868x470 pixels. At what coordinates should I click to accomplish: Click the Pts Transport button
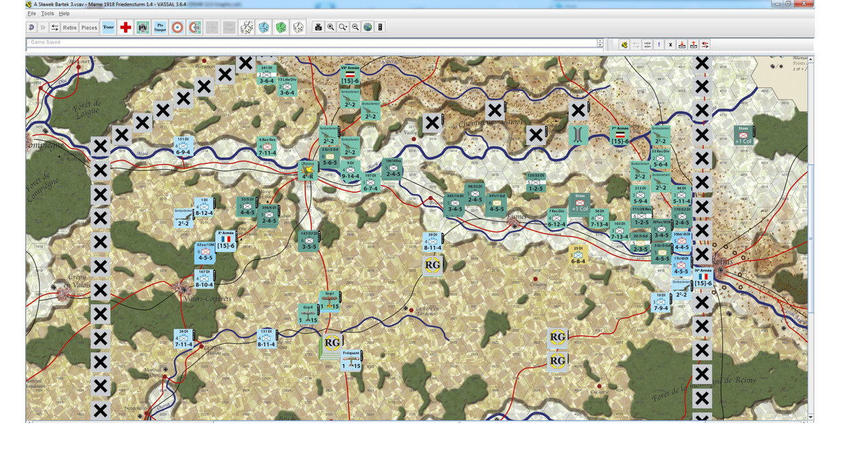(160, 27)
